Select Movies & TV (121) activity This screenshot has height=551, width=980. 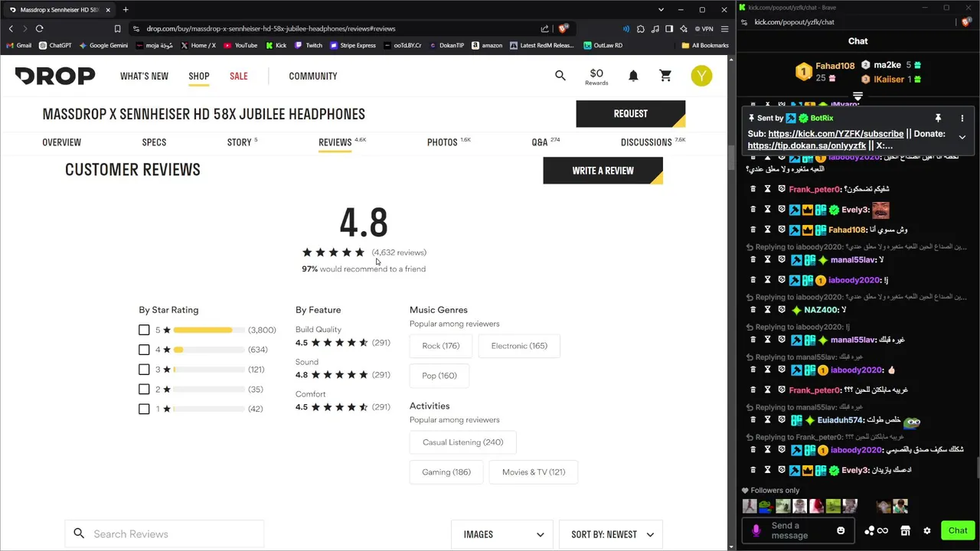click(534, 472)
